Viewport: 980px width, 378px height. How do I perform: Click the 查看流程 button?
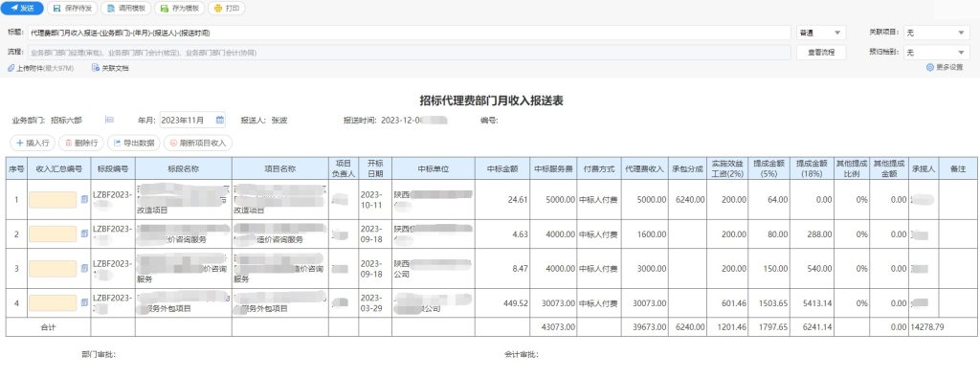pos(820,53)
